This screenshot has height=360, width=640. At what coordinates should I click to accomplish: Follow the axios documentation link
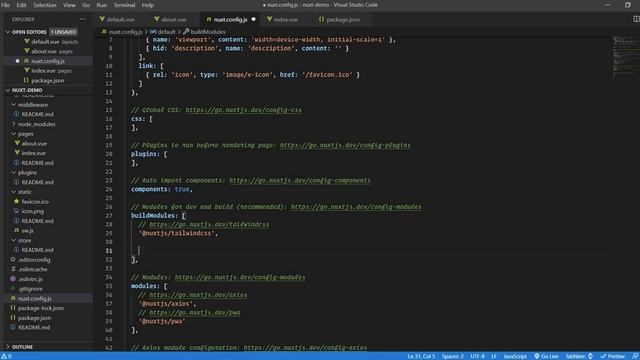point(198,295)
